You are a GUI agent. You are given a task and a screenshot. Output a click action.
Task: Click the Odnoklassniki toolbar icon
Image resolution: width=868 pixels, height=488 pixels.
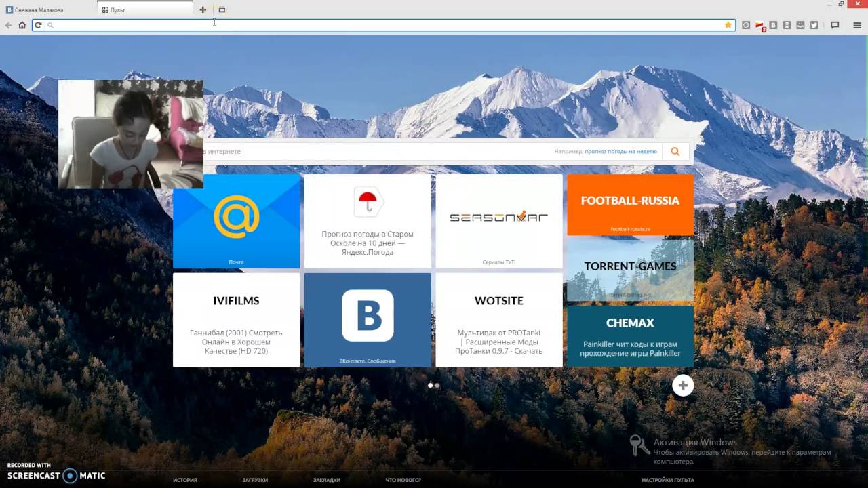[787, 25]
